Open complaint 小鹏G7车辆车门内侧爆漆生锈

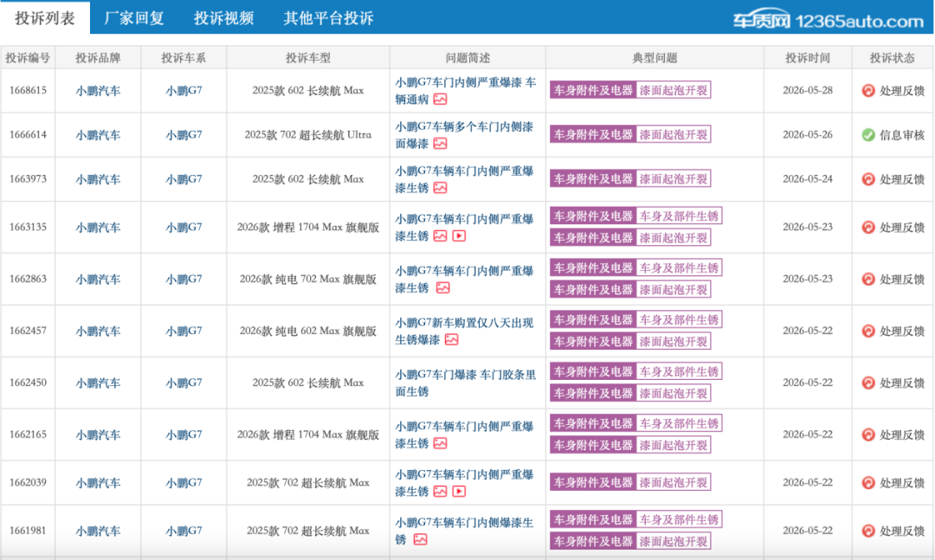[x=464, y=531]
